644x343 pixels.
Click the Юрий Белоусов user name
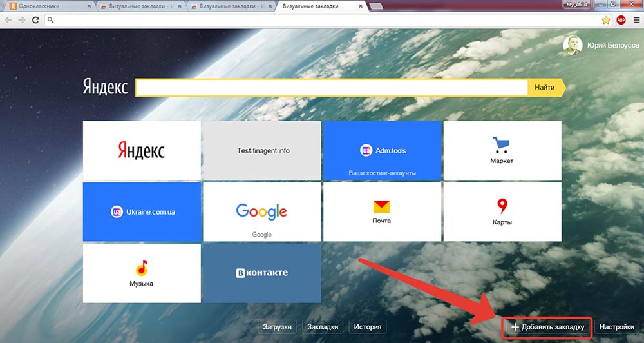(x=613, y=45)
